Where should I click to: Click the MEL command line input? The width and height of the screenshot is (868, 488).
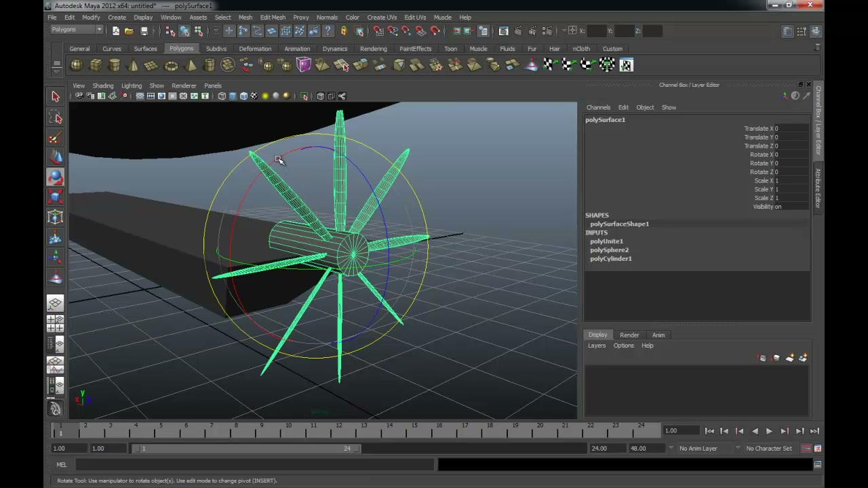pyautogui.click(x=255, y=465)
